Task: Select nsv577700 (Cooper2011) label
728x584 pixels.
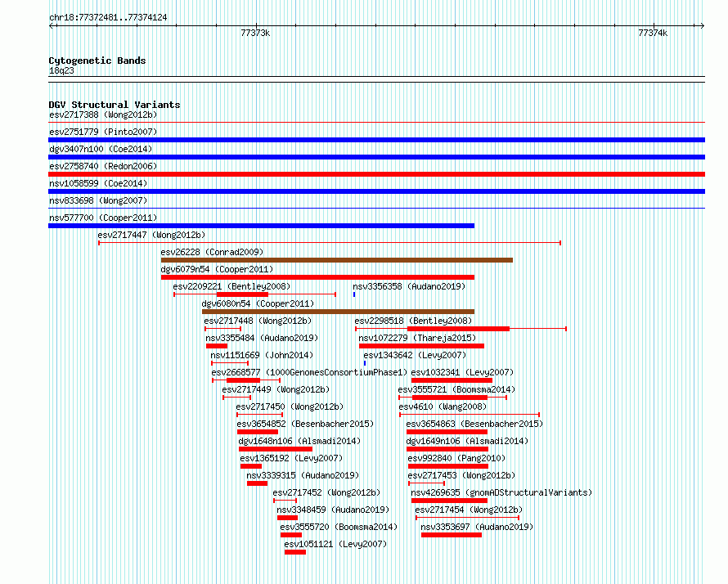Action: point(103,218)
